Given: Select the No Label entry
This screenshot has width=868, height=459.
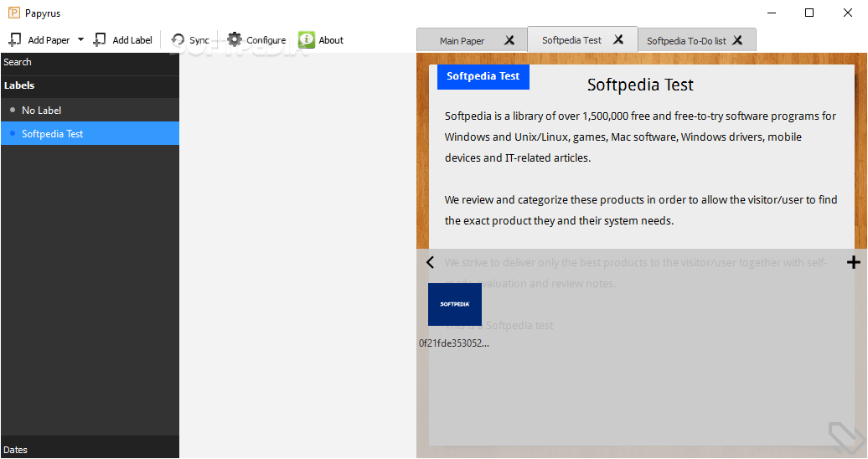Looking at the screenshot, I should [90, 111].
